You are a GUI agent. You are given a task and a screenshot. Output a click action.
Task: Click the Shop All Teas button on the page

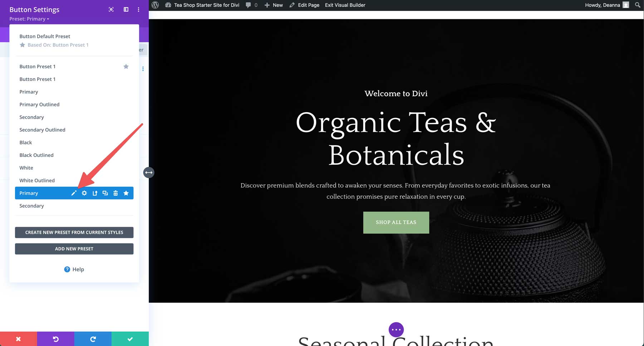(396, 222)
